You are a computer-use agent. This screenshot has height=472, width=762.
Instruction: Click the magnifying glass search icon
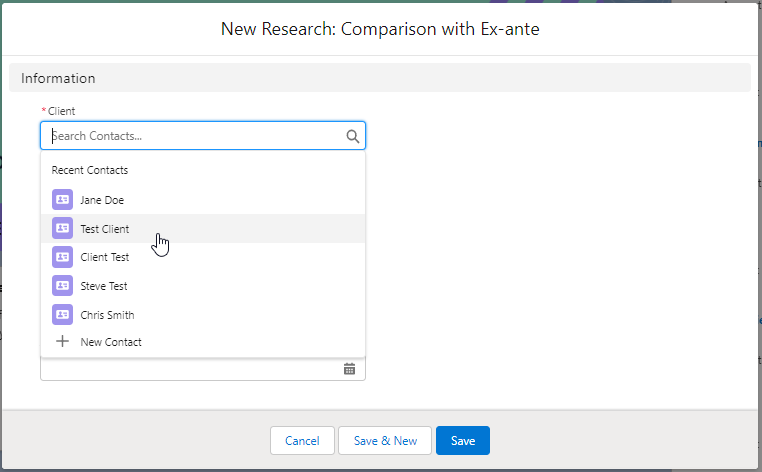[352, 136]
